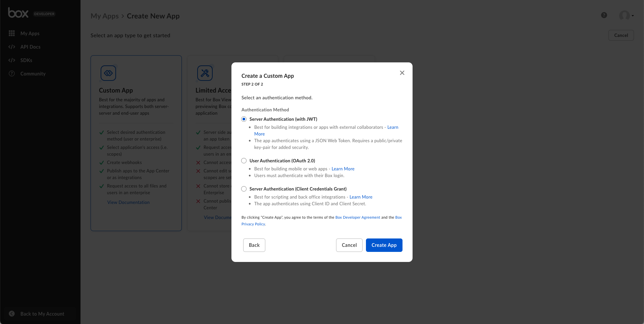Open the Community question-mark sidebar icon
Image resolution: width=644 pixels, height=324 pixels.
11,74
